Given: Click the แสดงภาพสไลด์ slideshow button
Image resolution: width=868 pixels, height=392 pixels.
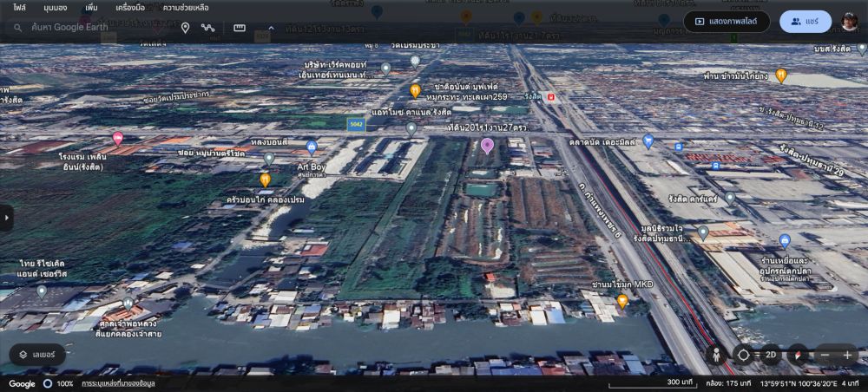Looking at the screenshot, I should (727, 22).
